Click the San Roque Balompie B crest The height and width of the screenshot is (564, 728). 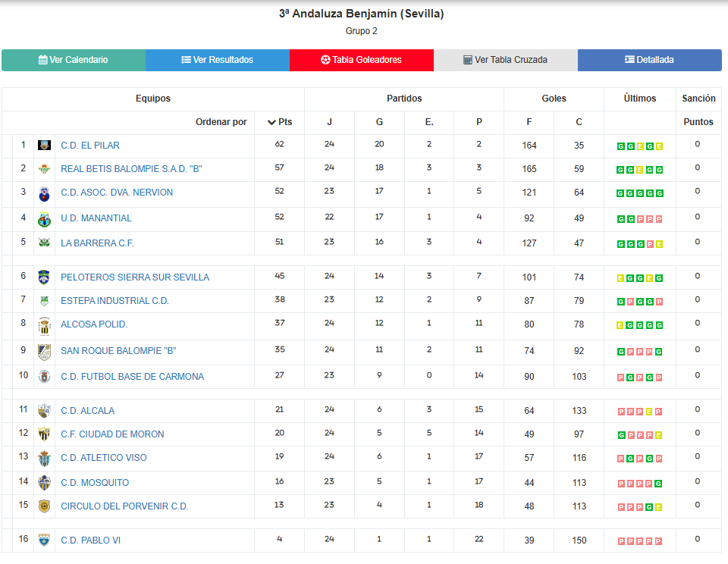pos(44,352)
